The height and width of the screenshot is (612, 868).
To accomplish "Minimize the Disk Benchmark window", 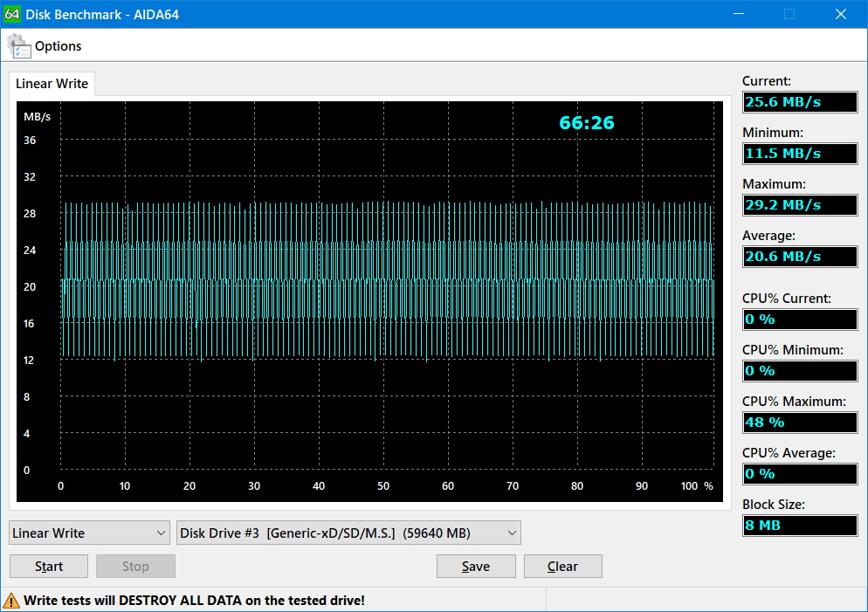I will click(739, 14).
